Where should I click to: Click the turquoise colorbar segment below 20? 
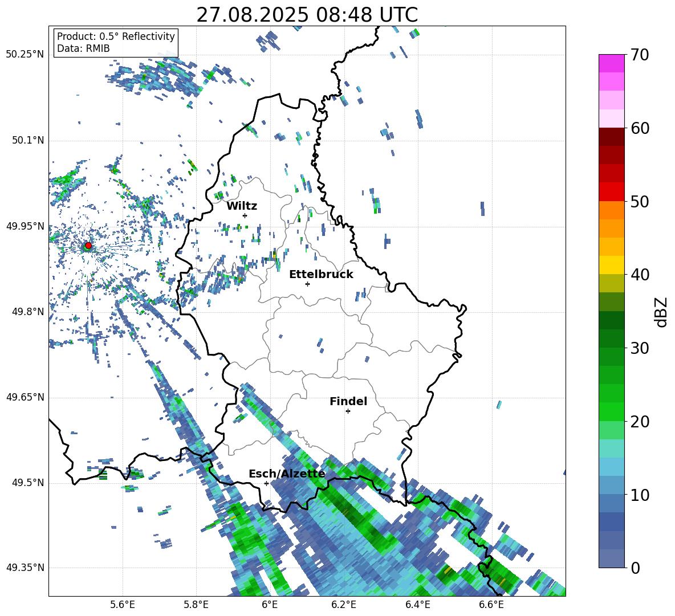[x=611, y=448]
